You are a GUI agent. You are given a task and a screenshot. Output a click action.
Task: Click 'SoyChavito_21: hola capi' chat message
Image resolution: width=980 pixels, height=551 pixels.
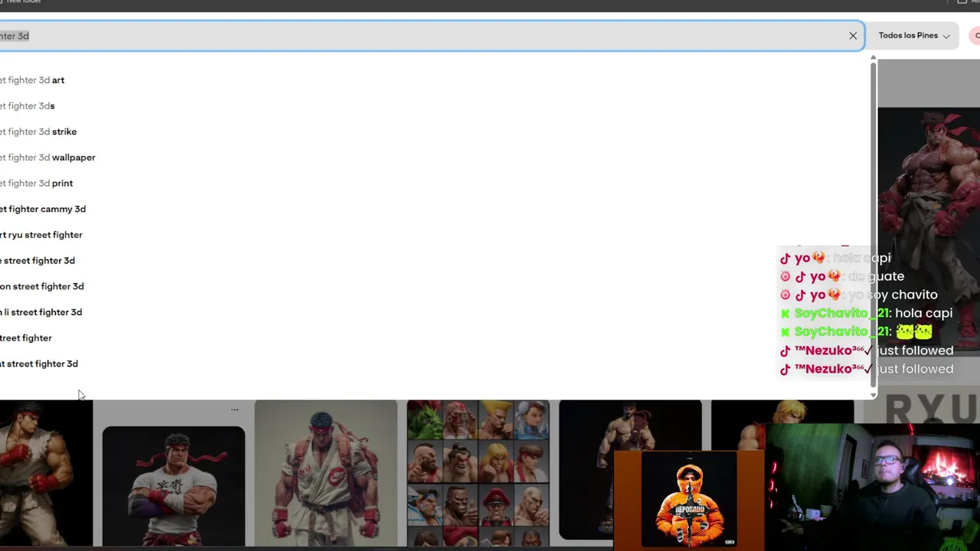[x=866, y=313]
